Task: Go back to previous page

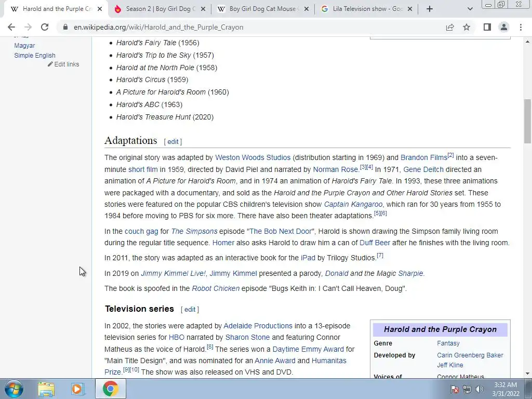Action: pyautogui.click(x=11, y=27)
